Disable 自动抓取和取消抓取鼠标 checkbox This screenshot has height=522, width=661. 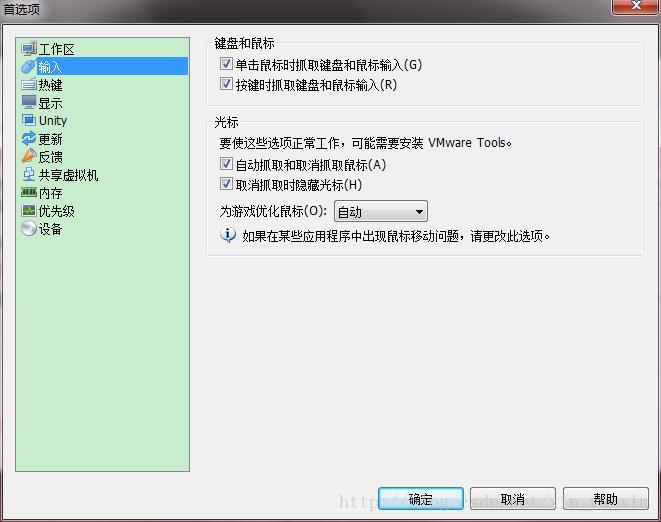point(226,164)
